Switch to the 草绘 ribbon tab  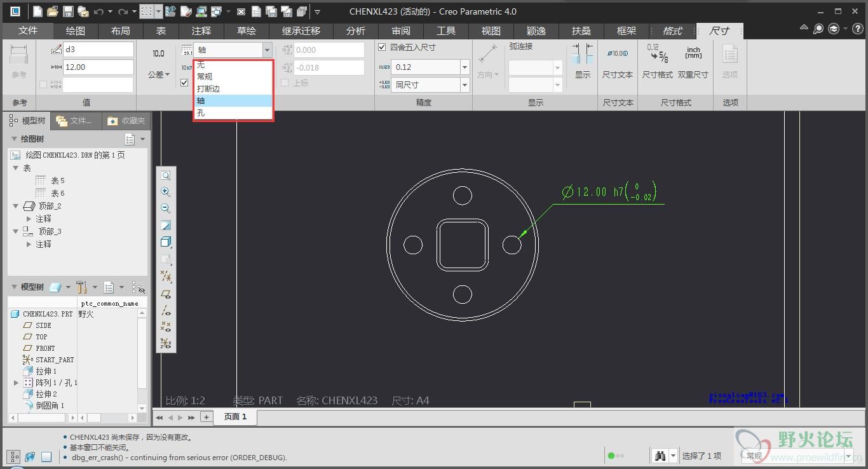click(247, 31)
